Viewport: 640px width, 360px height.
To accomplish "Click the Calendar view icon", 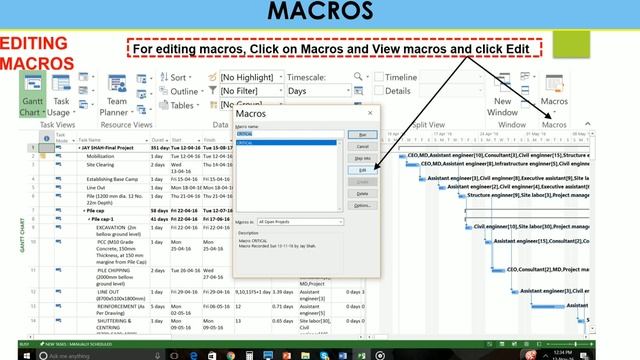I will [83, 91].
